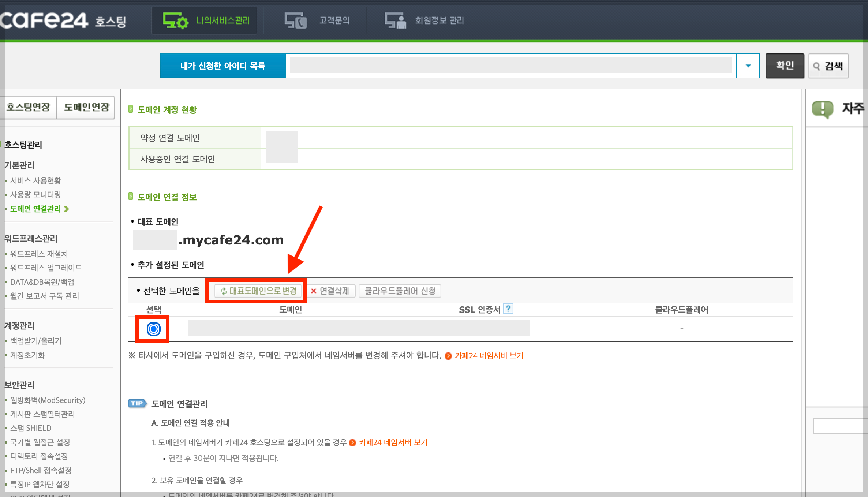Expand the ID list dropdown arrow
This screenshot has height=497, width=868.
pyautogui.click(x=748, y=66)
